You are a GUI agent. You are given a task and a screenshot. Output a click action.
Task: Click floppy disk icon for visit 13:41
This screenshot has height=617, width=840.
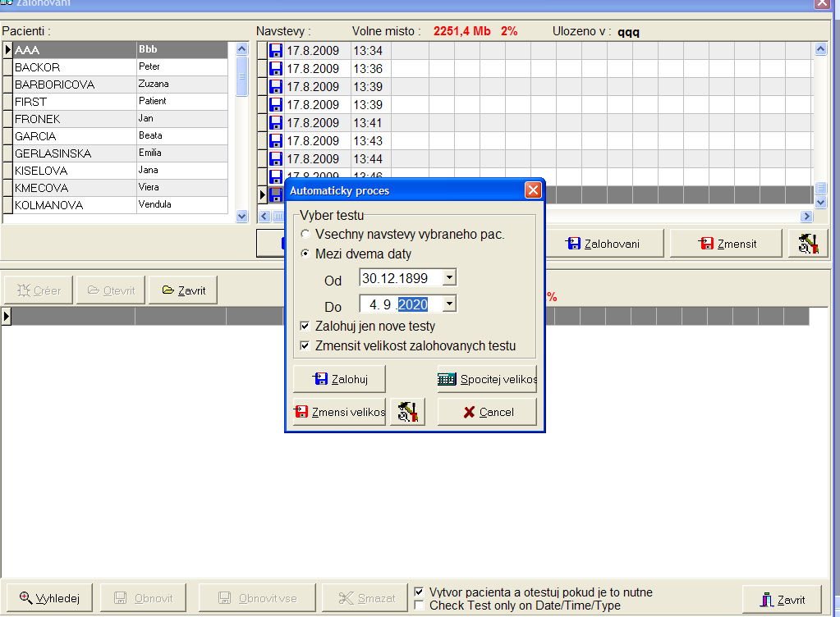pos(275,123)
